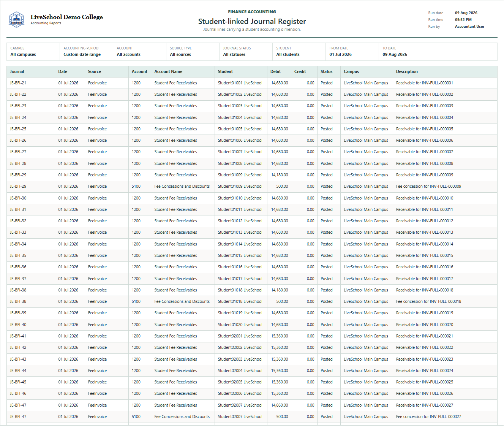Viewport: 504px width, 426px height.
Task: Click the To Date filter value
Action: point(395,55)
